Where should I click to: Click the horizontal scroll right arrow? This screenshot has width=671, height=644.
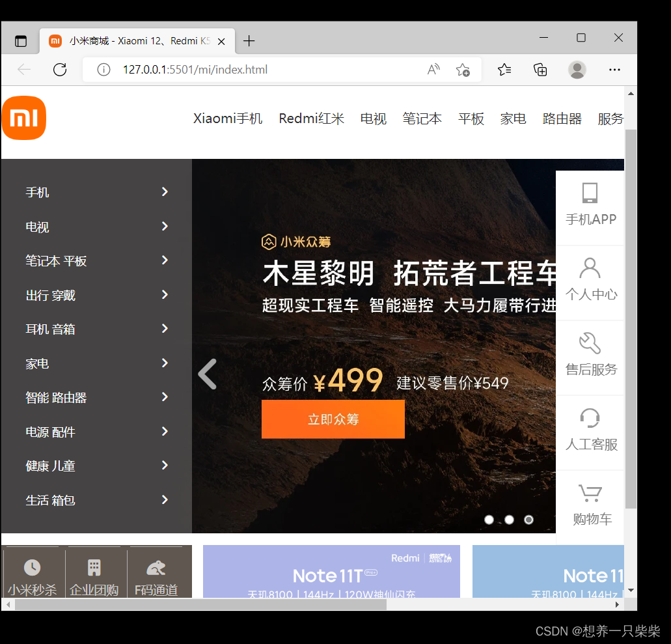point(617,605)
